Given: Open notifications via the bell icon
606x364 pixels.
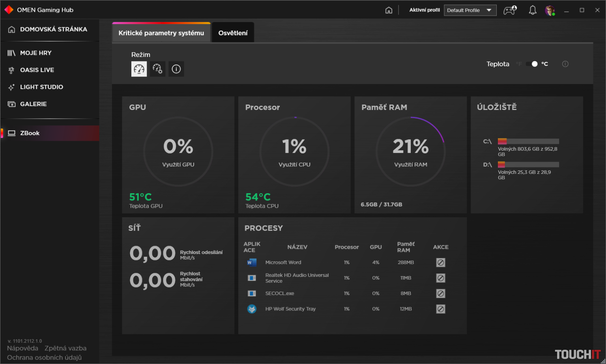Looking at the screenshot, I should (532, 10).
